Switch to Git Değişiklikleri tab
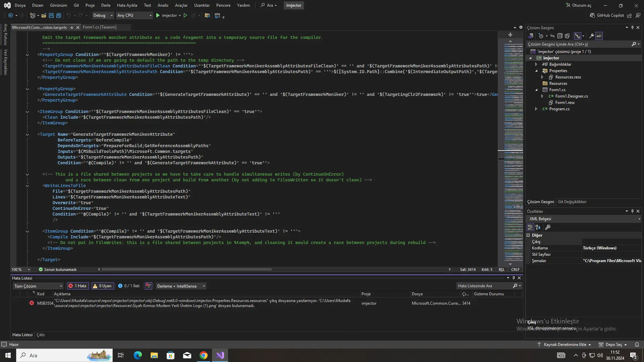The height and width of the screenshot is (362, 644). click(572, 202)
